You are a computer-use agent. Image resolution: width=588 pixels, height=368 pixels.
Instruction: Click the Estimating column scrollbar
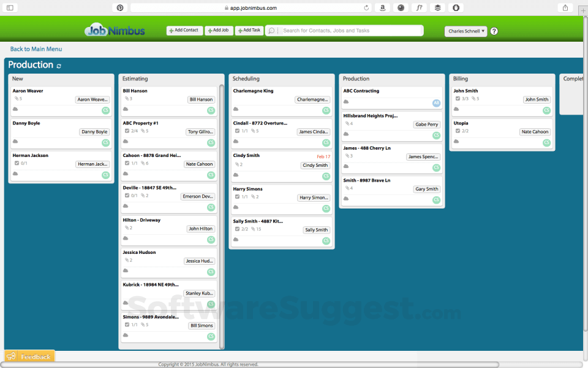point(222,215)
